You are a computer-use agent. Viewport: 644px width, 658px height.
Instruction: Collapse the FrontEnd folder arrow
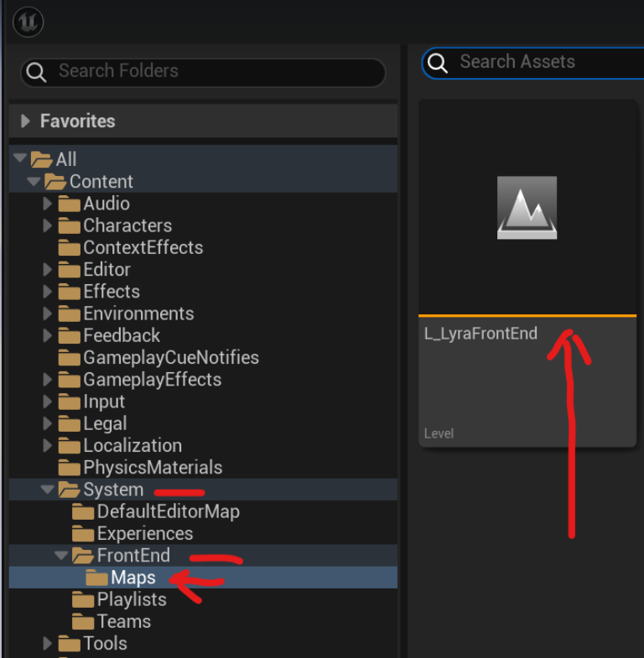61,555
